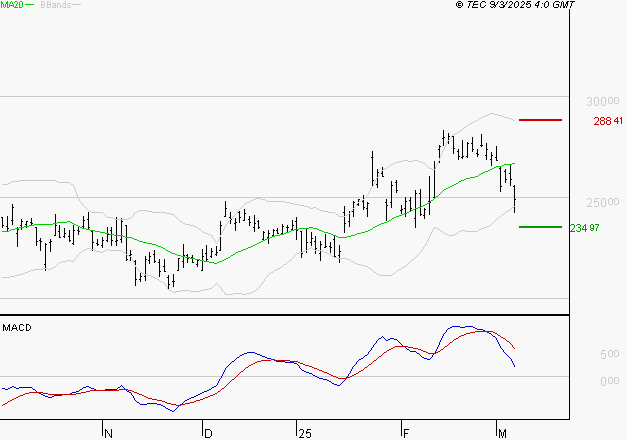Click the F month marker on time axis
627x440 pixels.
click(406, 434)
